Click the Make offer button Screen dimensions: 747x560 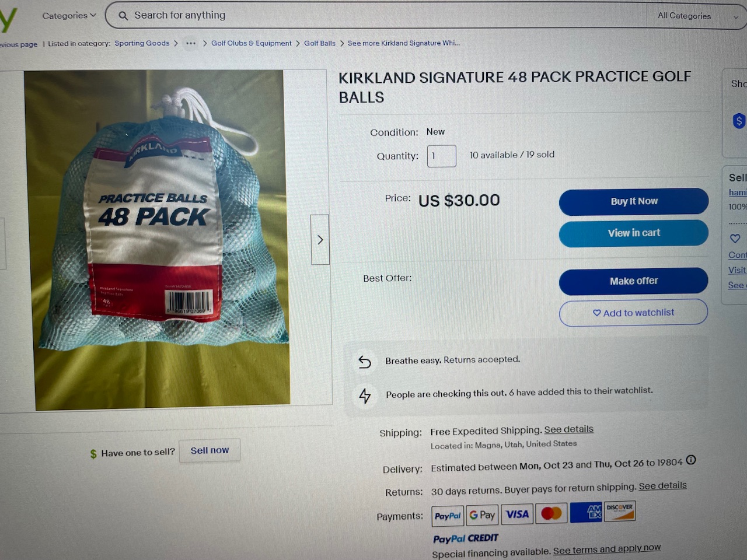[634, 281]
